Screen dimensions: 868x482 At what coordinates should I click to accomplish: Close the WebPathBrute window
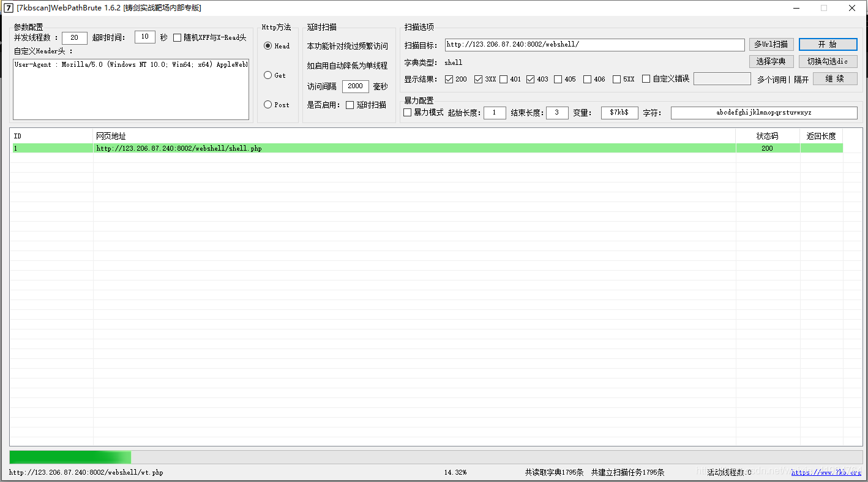[x=852, y=8]
